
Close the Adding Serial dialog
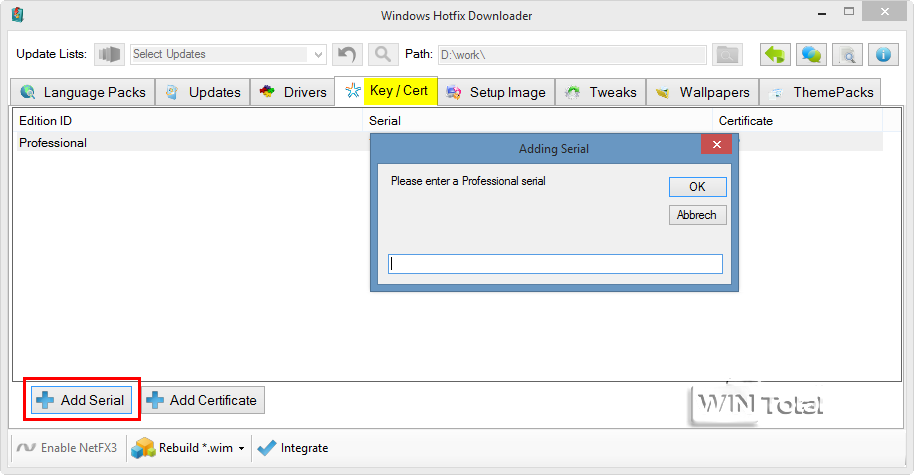[x=716, y=144]
